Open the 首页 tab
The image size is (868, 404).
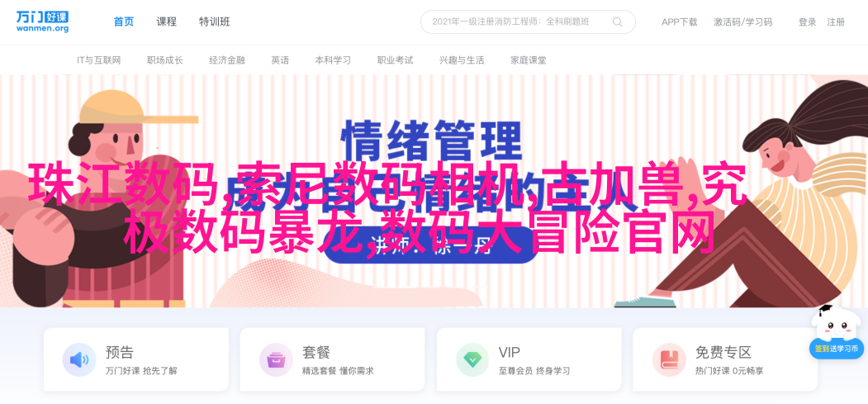click(x=123, y=22)
